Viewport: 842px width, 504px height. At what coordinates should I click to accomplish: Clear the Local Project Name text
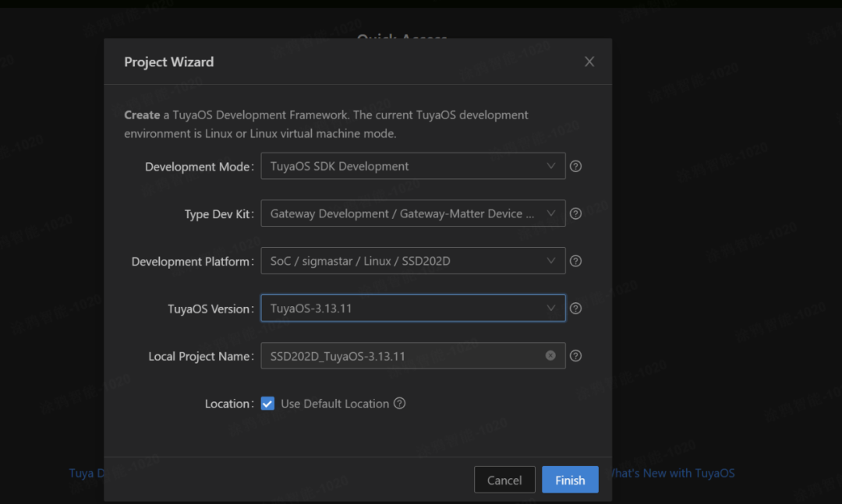click(x=550, y=356)
